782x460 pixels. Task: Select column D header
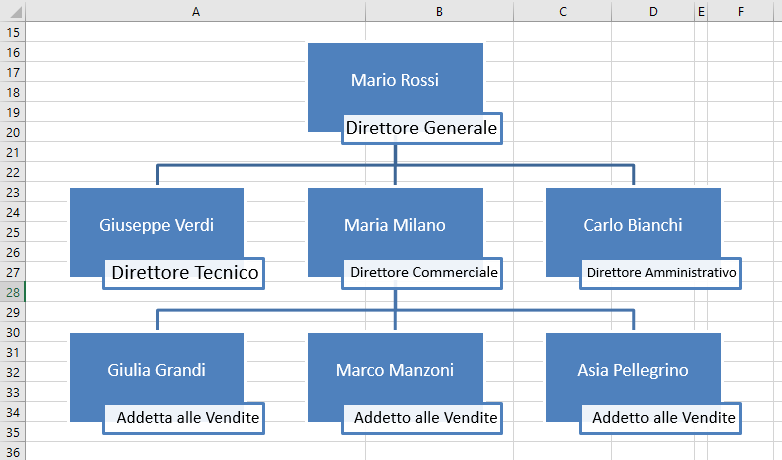coord(653,11)
